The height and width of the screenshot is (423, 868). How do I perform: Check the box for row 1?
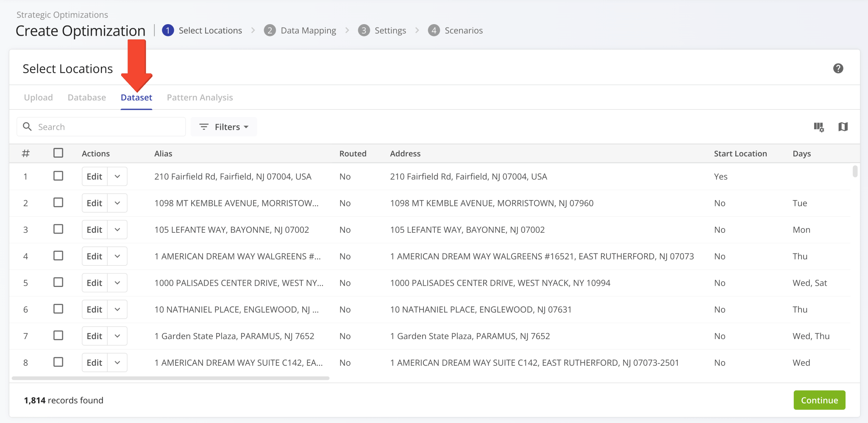(x=58, y=176)
